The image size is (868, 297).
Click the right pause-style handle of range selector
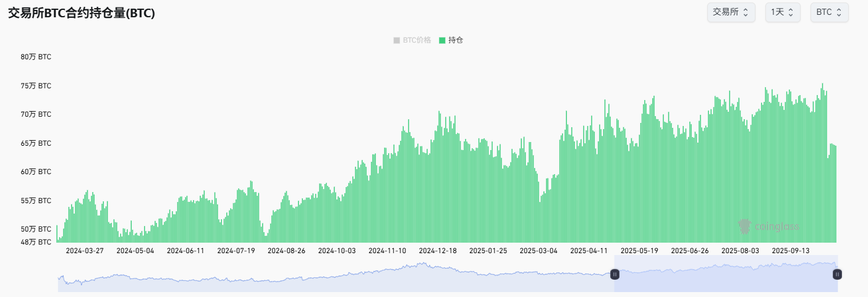coord(837,274)
